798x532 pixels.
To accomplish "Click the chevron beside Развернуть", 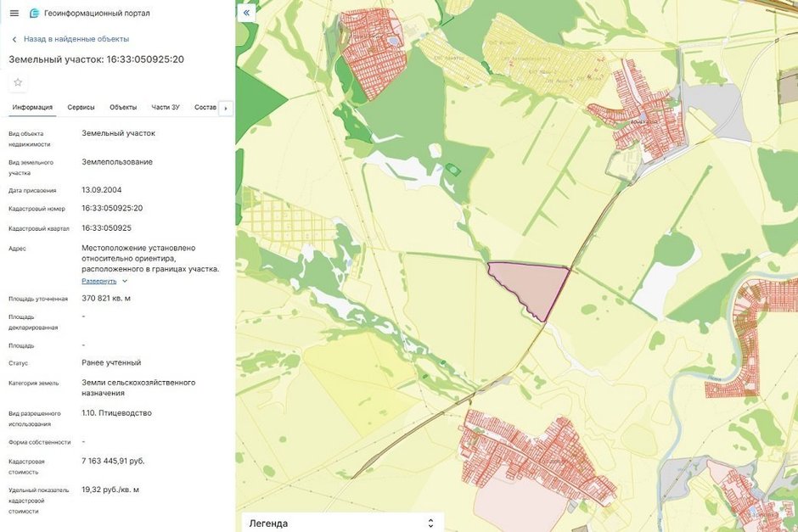I will click(x=125, y=281).
